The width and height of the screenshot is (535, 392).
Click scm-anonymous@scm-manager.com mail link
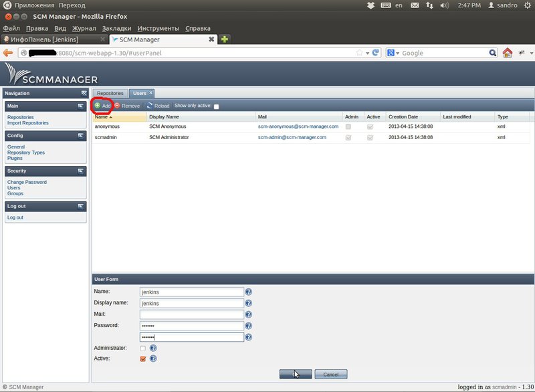click(x=298, y=126)
